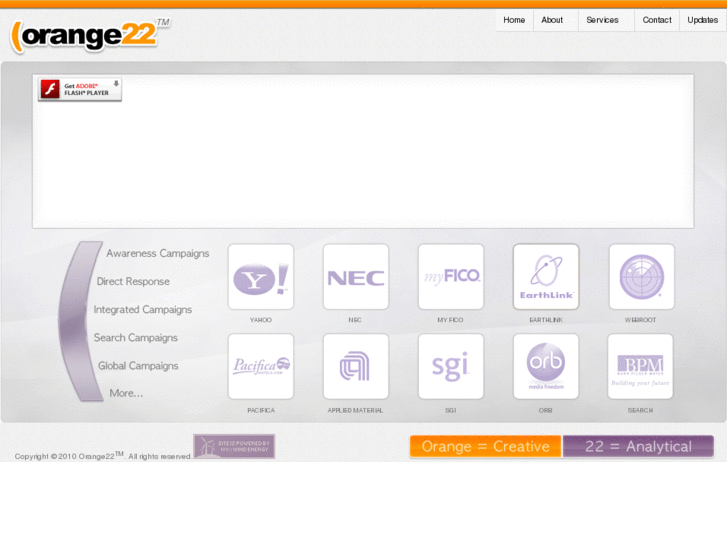727x545 pixels.
Task: Click the Webroot radar logo tile
Action: point(641,277)
